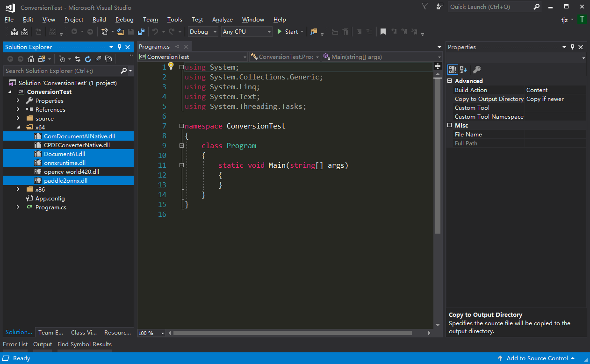Click the Quick Launch magnifier icon
The image size is (590, 364).
click(537, 7)
